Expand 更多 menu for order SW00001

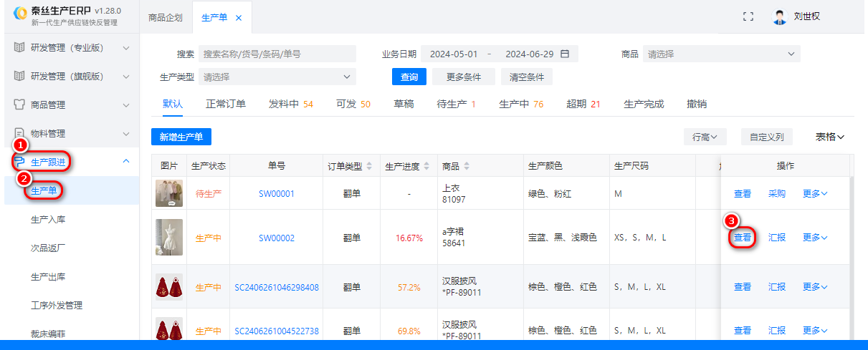(815, 193)
